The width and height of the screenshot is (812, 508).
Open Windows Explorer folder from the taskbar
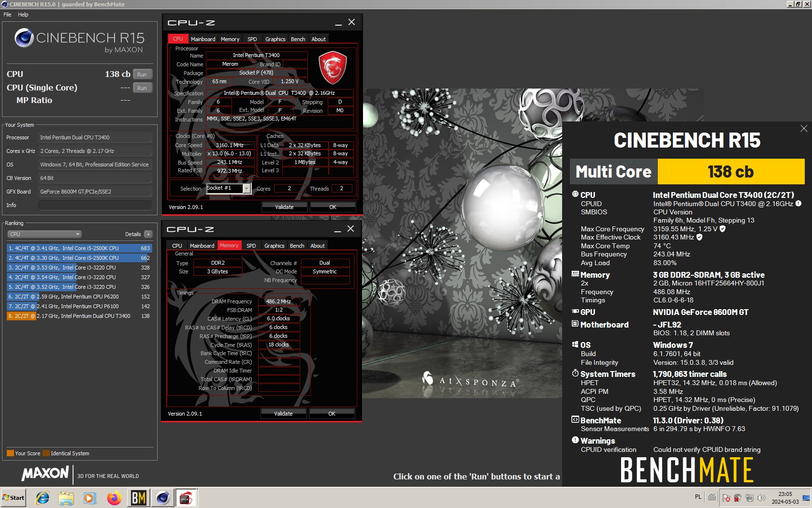(x=66, y=498)
